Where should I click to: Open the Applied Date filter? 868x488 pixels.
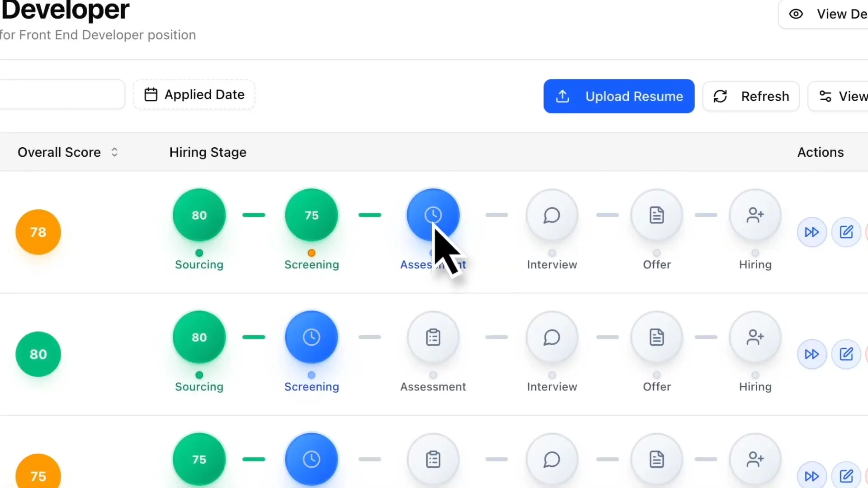point(194,94)
